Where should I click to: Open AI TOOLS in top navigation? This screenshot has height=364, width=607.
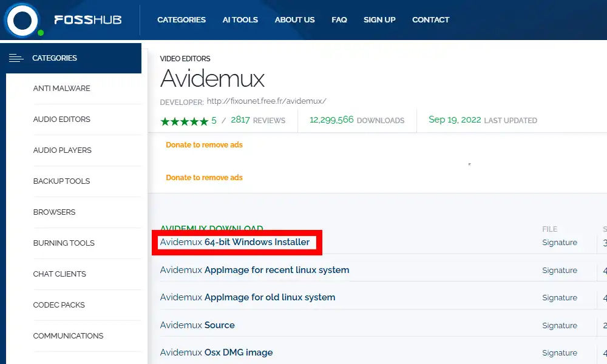[240, 20]
